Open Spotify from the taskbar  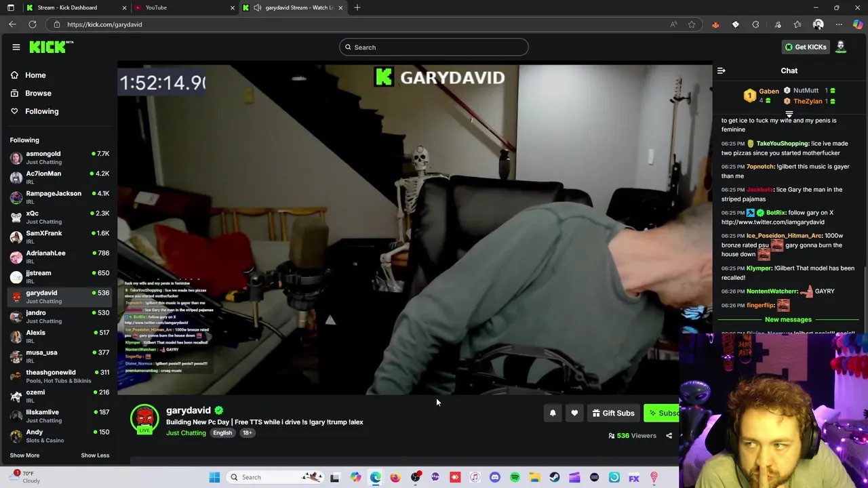coord(515,477)
